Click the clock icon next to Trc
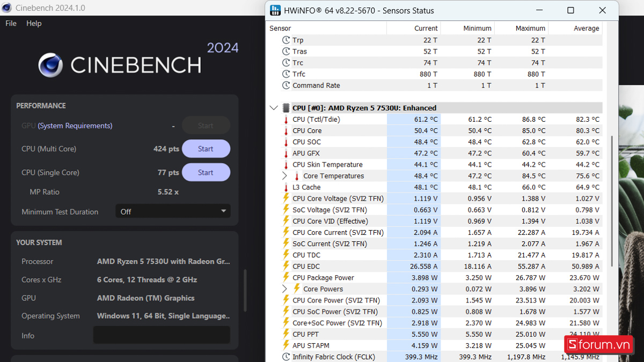This screenshot has height=362, width=644. point(286,63)
